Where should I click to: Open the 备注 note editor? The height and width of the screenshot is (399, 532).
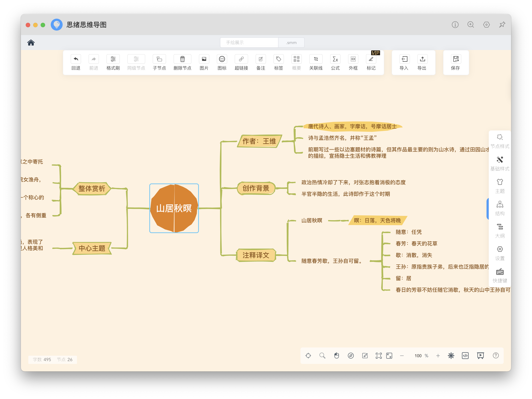261,63
